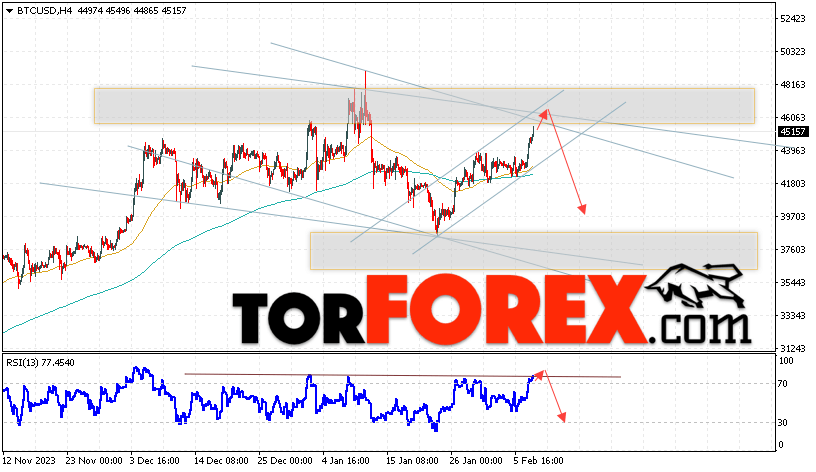Click time axis label 26 Jan 00:00
The image size is (816, 472).
coord(477,461)
